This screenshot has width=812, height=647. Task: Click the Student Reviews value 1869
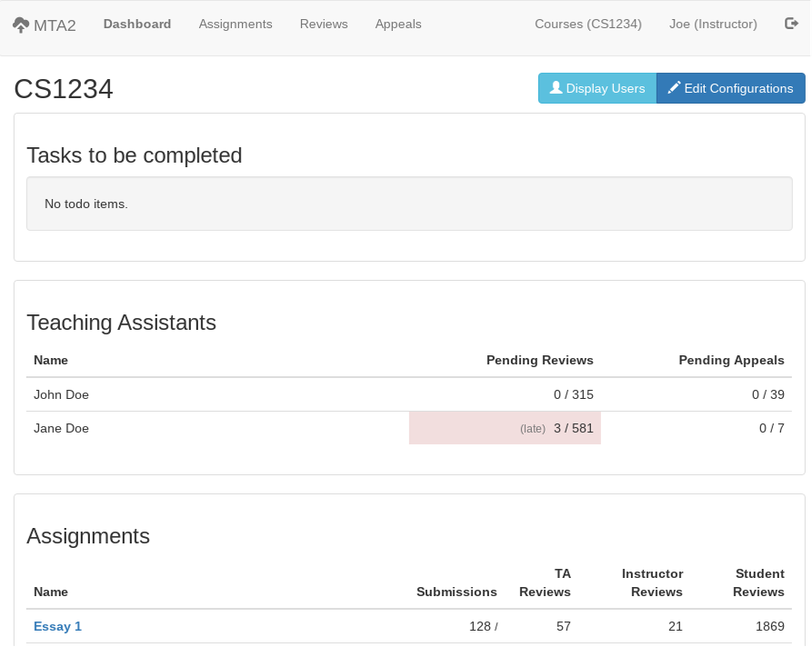[769, 626]
